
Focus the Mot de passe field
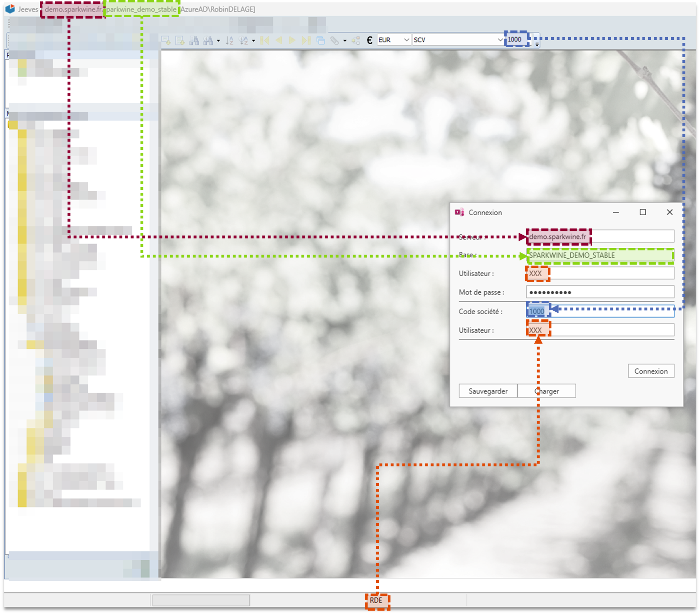(600, 292)
